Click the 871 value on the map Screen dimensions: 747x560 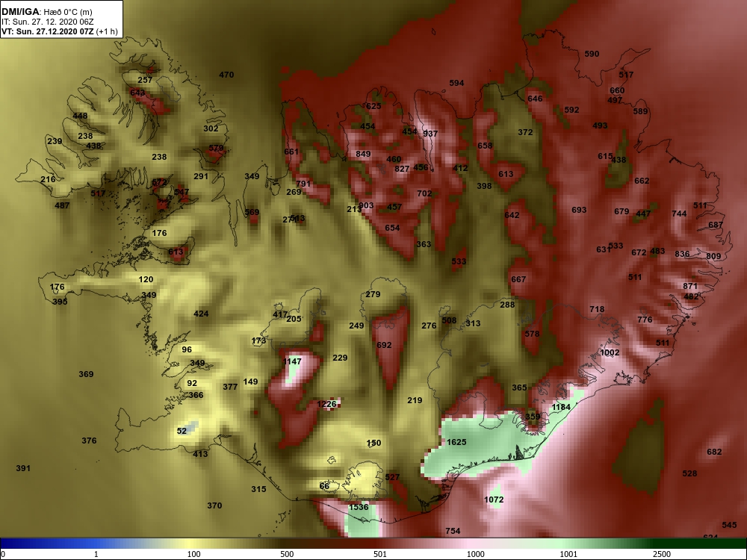[689, 286]
